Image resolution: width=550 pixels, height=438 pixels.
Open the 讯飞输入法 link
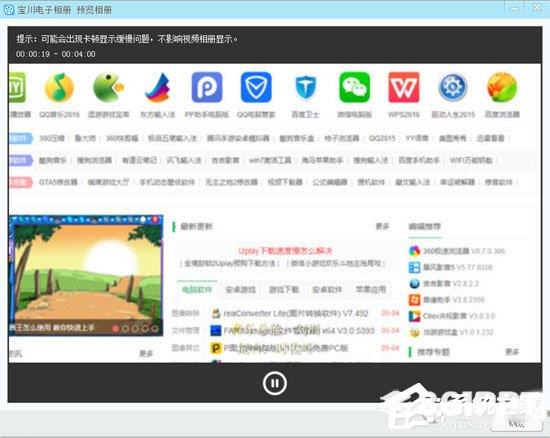[184, 160]
